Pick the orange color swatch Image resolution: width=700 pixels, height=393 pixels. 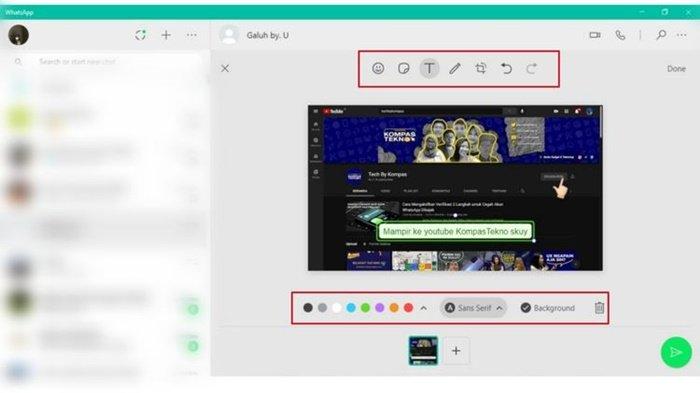[x=394, y=308]
